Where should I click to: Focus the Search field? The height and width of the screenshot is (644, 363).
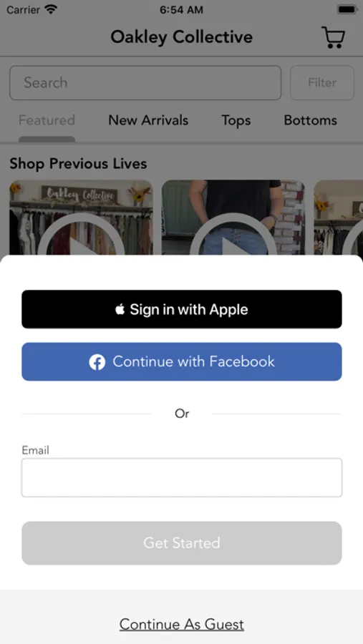pos(145,82)
